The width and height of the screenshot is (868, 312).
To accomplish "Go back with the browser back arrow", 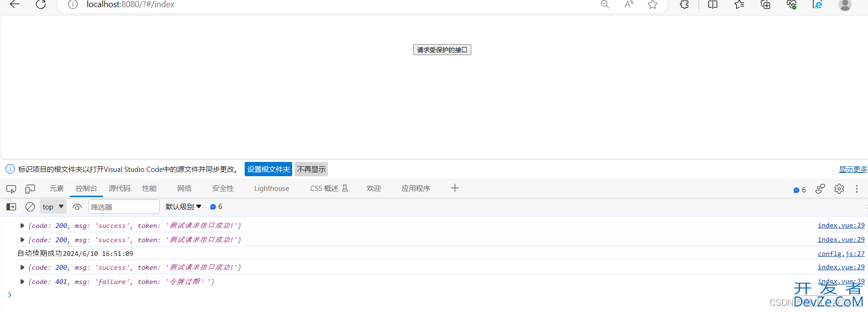I will pos(15,4).
